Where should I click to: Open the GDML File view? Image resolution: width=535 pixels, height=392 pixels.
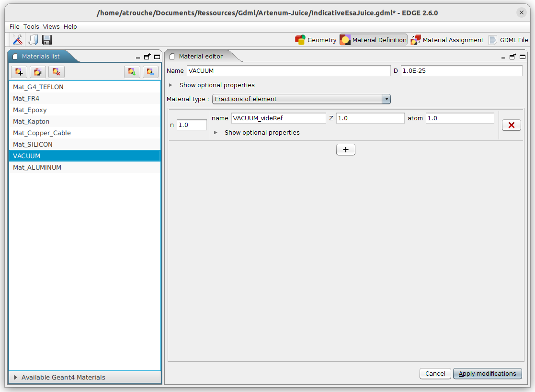492,40
